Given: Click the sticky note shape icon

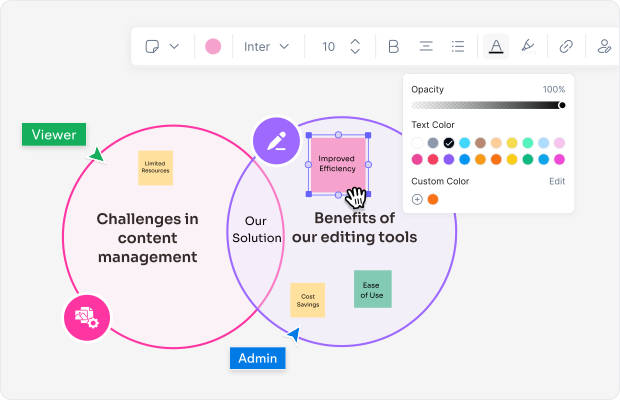Looking at the screenshot, I should [x=152, y=46].
